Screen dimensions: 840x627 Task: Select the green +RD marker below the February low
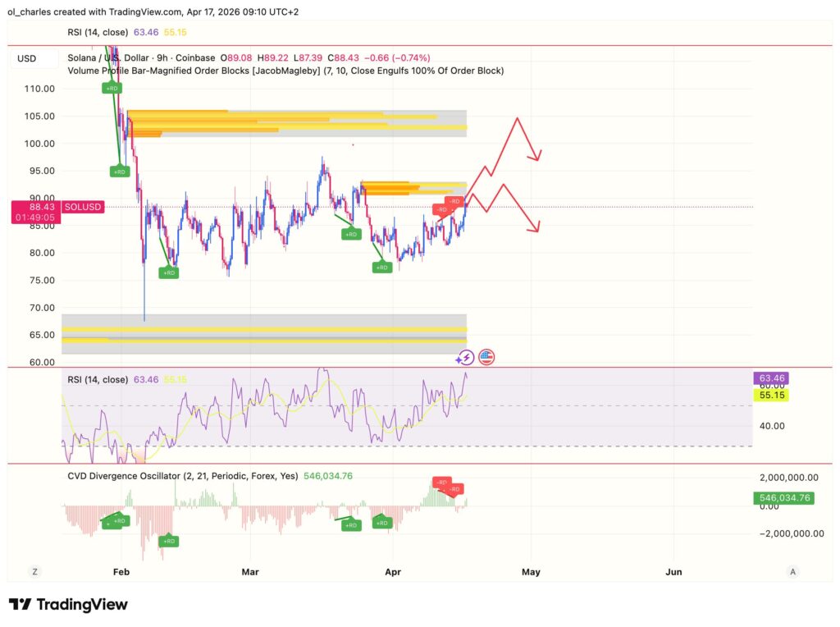click(167, 272)
